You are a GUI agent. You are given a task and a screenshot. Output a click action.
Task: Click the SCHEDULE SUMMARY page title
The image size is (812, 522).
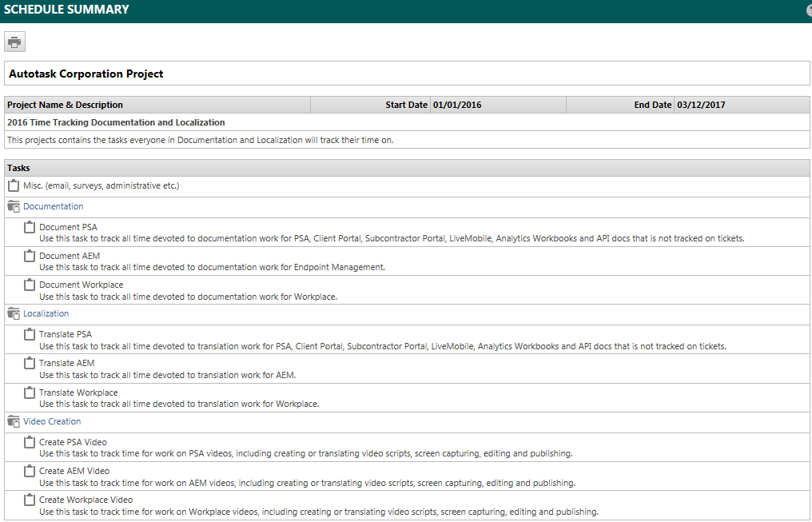click(x=67, y=10)
